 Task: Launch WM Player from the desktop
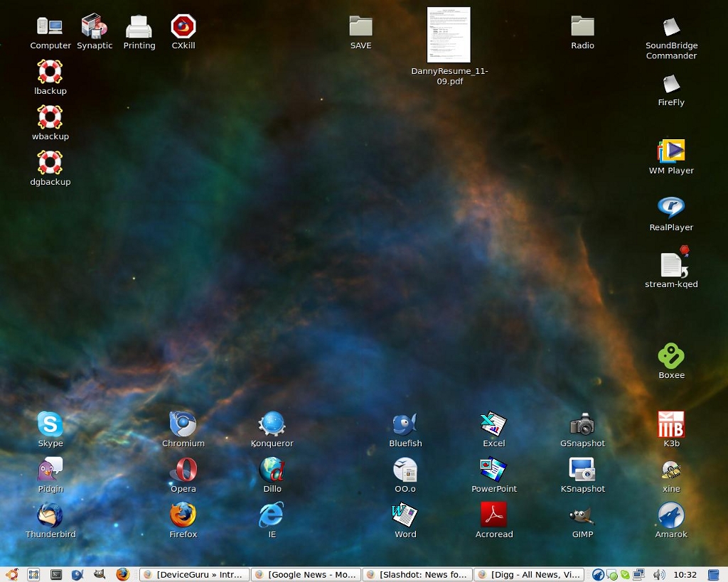(671, 151)
